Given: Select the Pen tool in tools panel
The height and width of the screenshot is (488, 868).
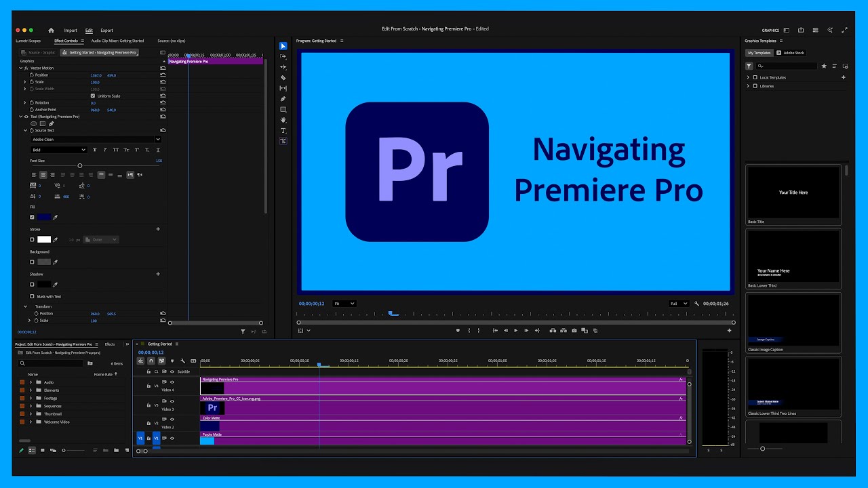Looking at the screenshot, I should [283, 99].
